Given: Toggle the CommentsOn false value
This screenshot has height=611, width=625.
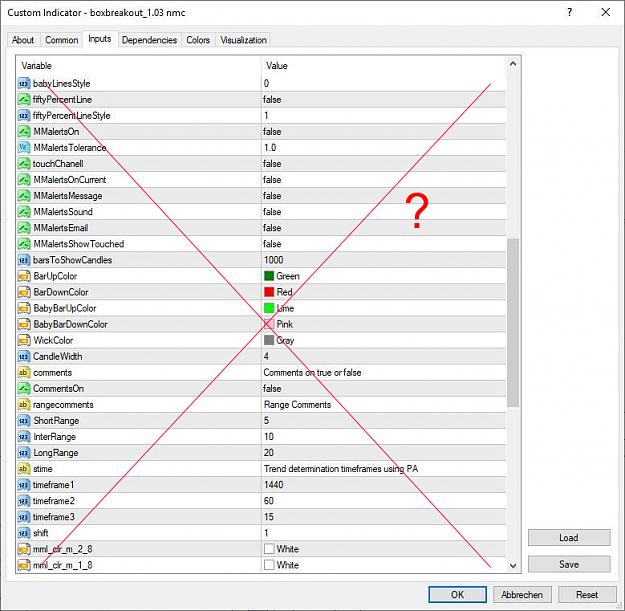Looking at the screenshot, I should tap(384, 389).
